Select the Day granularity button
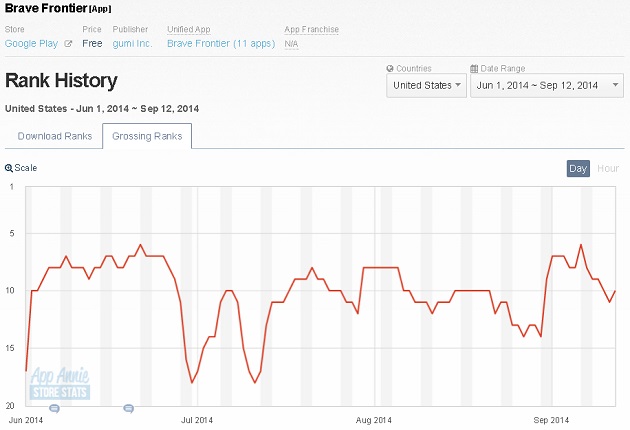This screenshot has height=430, width=630. [x=578, y=168]
